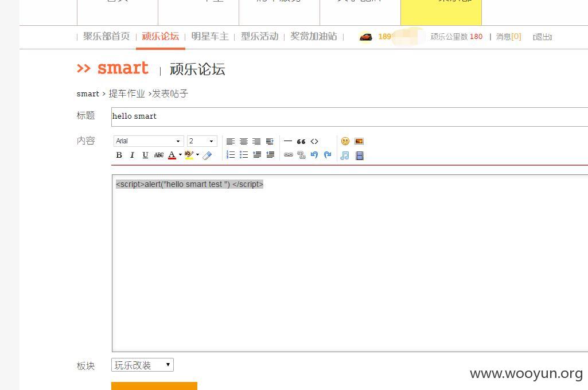Click the highlighted script alert text line
Image resolution: width=588 pixels, height=390 pixels.
pyautogui.click(x=189, y=184)
